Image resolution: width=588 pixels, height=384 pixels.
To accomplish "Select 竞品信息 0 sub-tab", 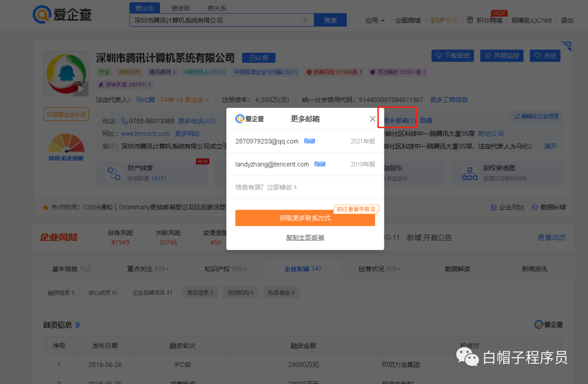I will tap(200, 292).
